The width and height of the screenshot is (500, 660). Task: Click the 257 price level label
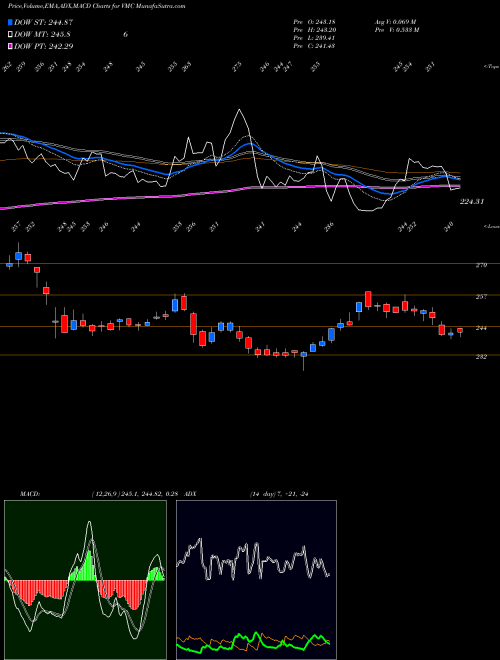pos(481,297)
